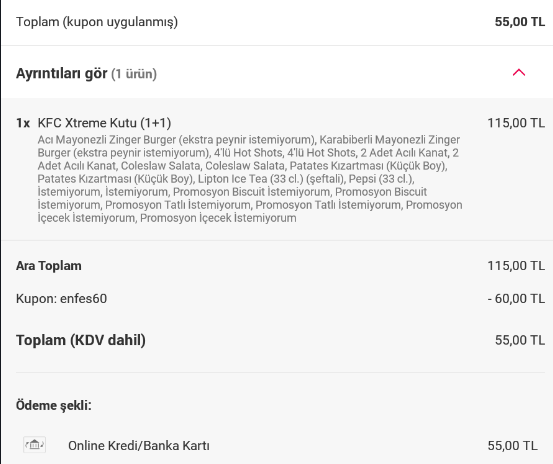Click the coupon discount - 60,00 TL
This screenshot has width=553, height=464.
tap(516, 299)
